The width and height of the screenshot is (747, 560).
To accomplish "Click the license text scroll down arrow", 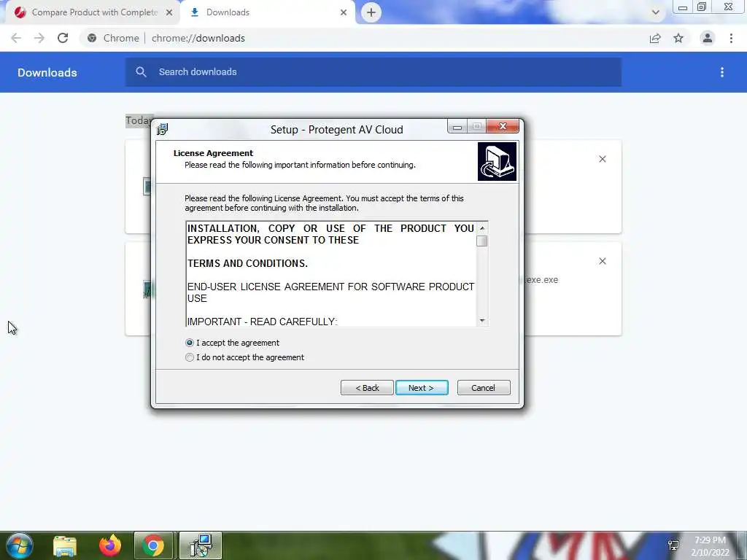I will [482, 321].
